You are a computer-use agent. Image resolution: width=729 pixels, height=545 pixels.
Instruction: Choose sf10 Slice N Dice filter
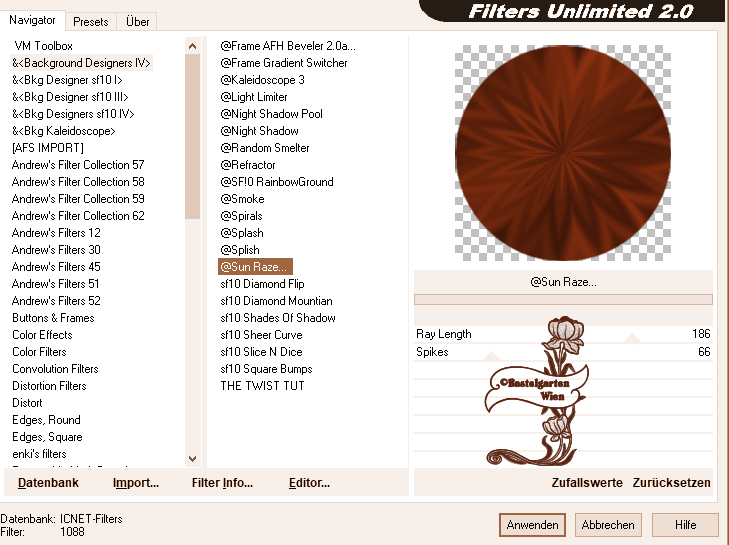click(x=261, y=352)
